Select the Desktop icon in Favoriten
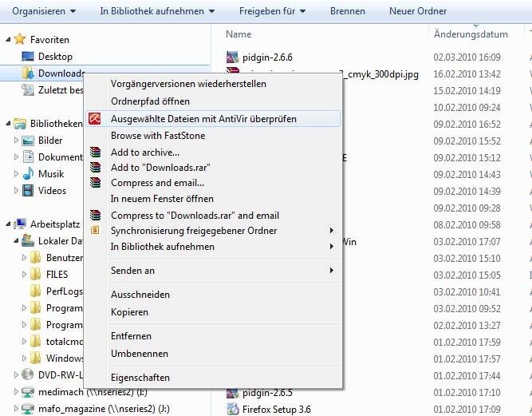Image resolution: width=532 pixels, height=416 pixels. (x=28, y=57)
